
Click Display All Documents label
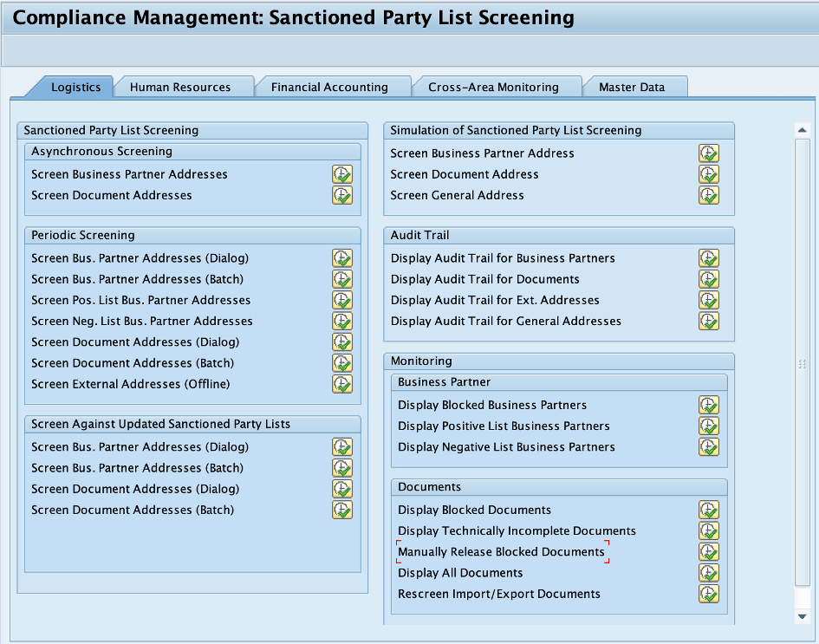pyautogui.click(x=460, y=573)
